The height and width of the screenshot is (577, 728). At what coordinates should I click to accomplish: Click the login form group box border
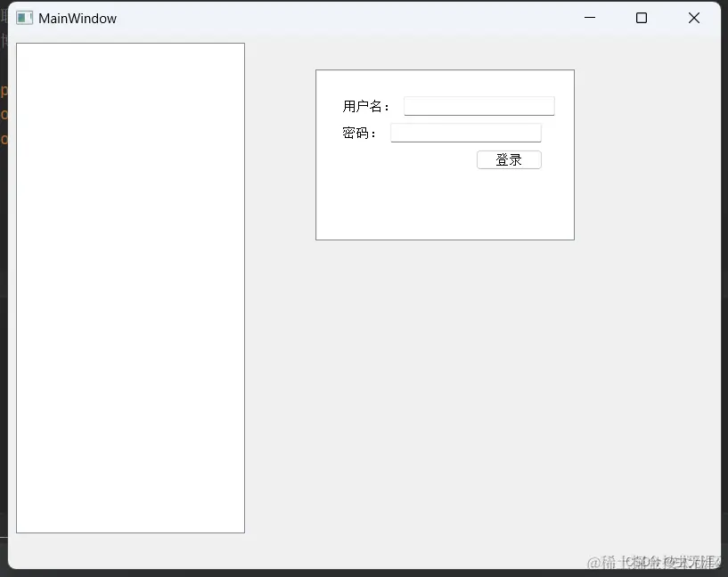pyautogui.click(x=445, y=70)
